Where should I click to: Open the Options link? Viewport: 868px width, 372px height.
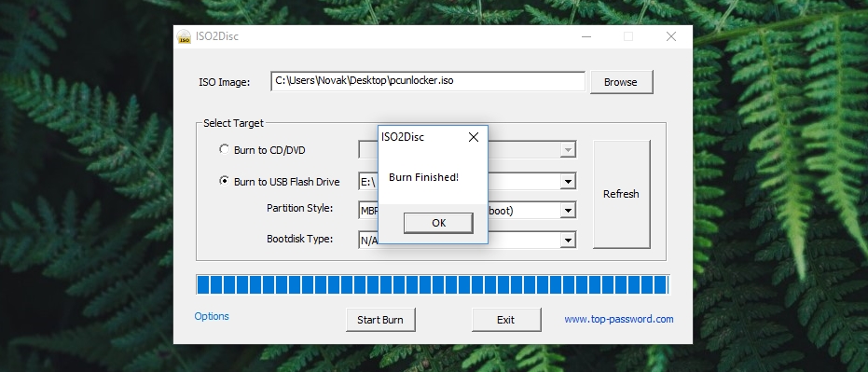click(x=212, y=316)
